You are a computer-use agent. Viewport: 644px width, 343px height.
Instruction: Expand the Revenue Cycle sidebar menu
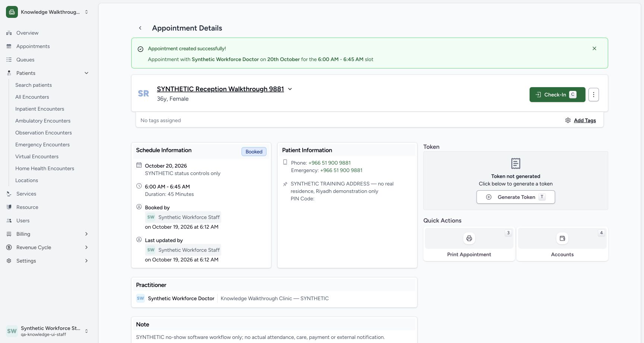click(86, 247)
